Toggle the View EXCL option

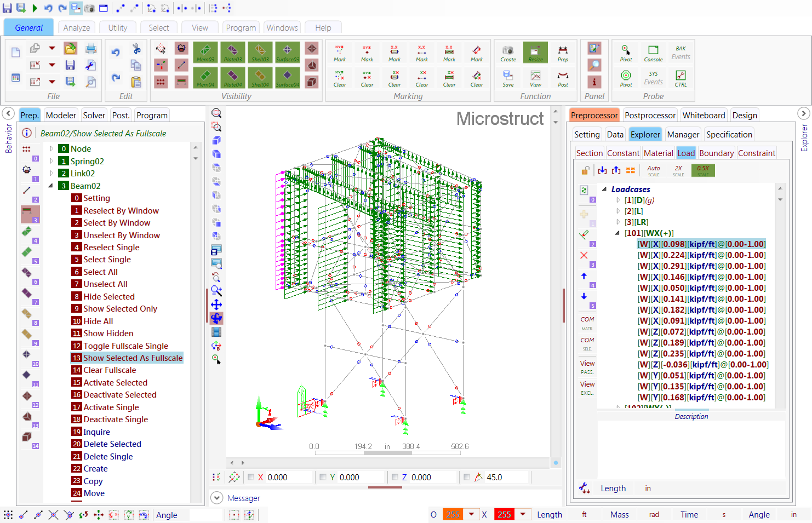click(587, 388)
